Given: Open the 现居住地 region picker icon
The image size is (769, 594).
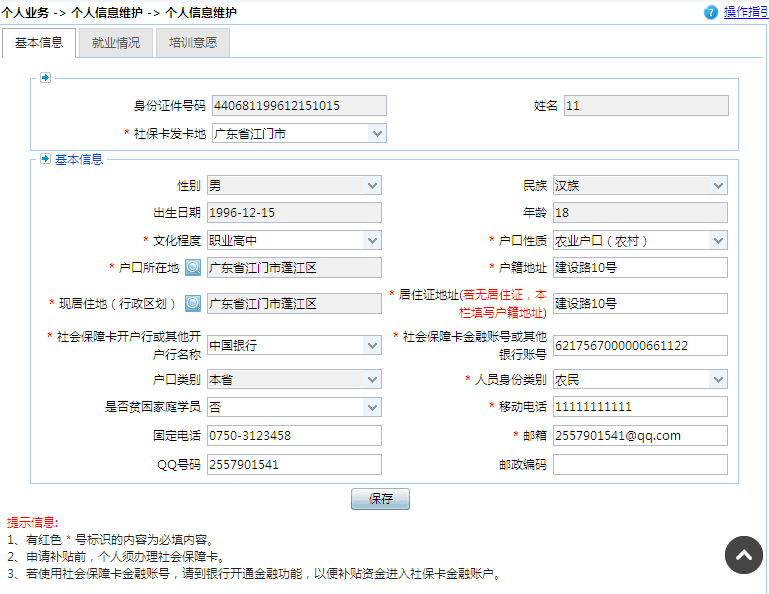Looking at the screenshot, I should click(193, 303).
